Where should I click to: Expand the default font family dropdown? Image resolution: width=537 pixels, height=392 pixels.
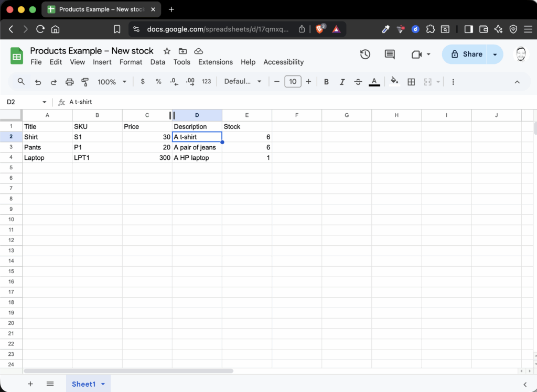click(x=242, y=82)
